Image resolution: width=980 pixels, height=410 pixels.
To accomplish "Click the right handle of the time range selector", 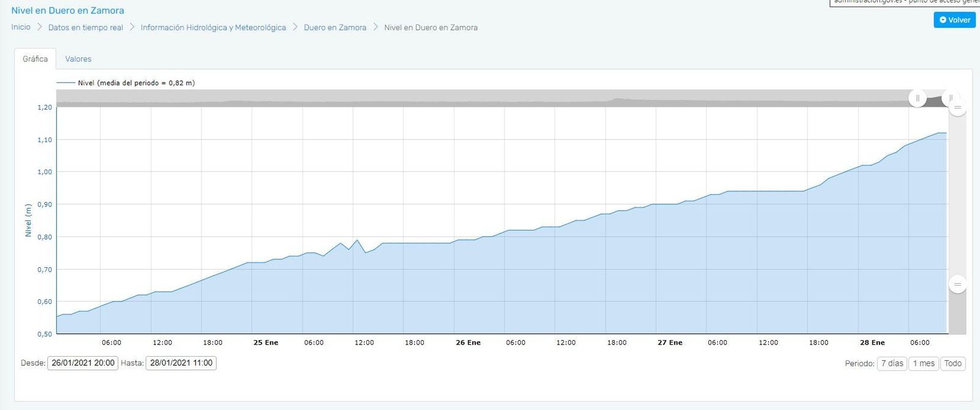I will 951,98.
